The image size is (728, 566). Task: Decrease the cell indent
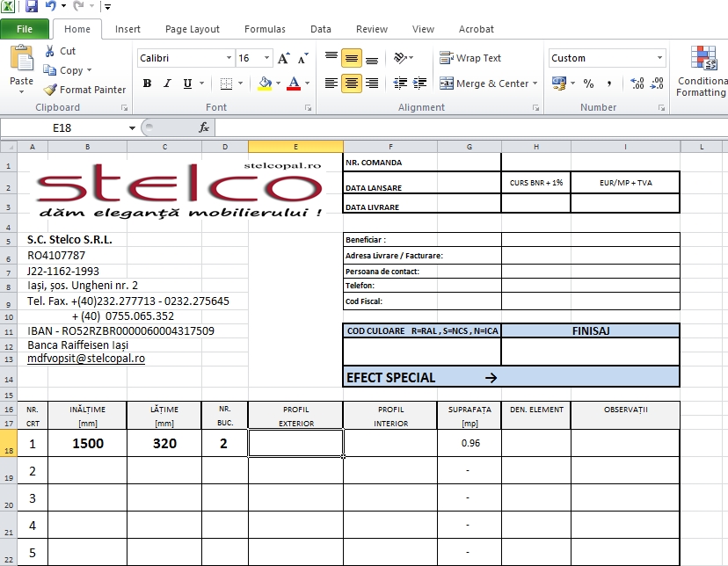click(400, 83)
